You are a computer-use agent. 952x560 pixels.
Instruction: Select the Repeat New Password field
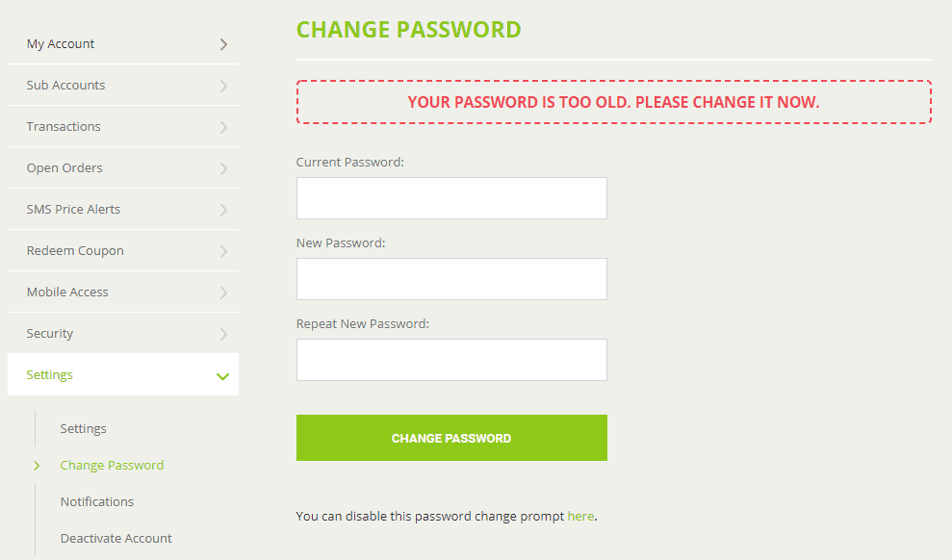pos(451,360)
